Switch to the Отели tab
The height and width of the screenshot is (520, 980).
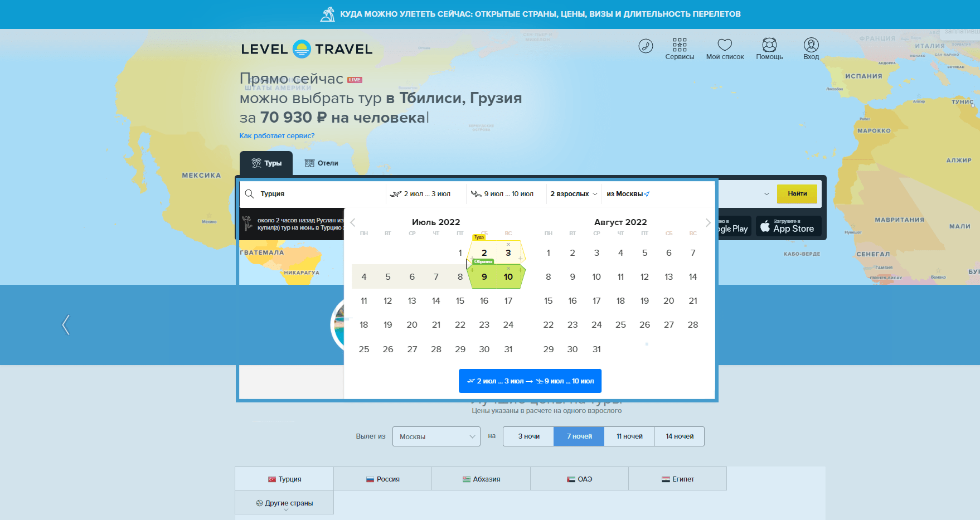click(x=322, y=163)
